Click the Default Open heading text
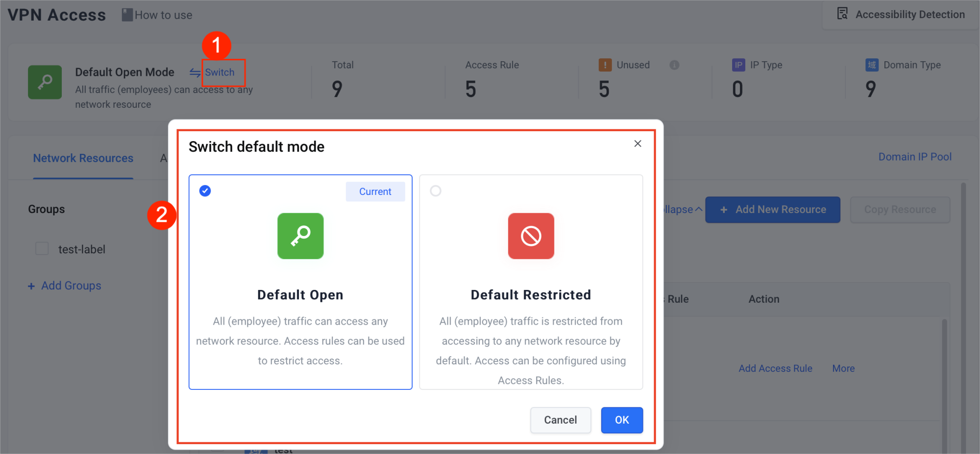980x454 pixels. (300, 295)
